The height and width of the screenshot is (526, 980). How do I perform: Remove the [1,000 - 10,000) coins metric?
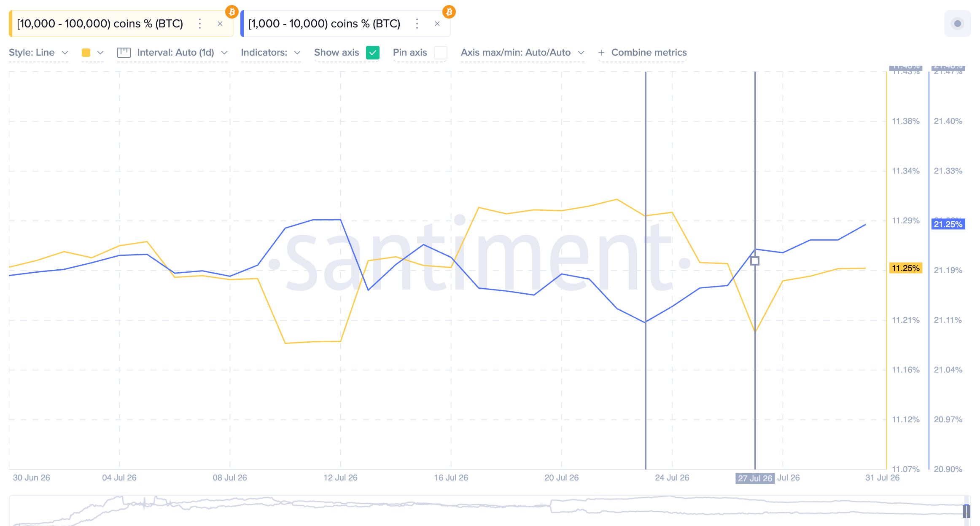click(x=437, y=24)
